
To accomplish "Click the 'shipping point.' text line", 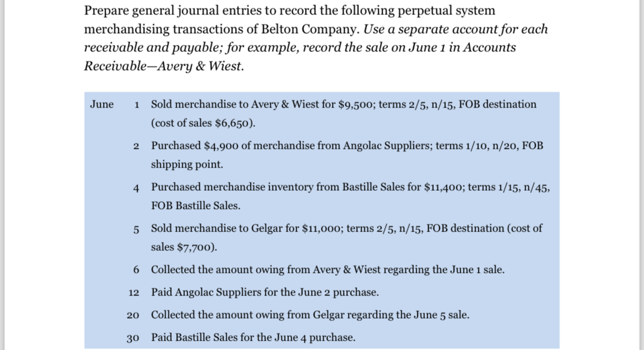I will click(x=187, y=164).
